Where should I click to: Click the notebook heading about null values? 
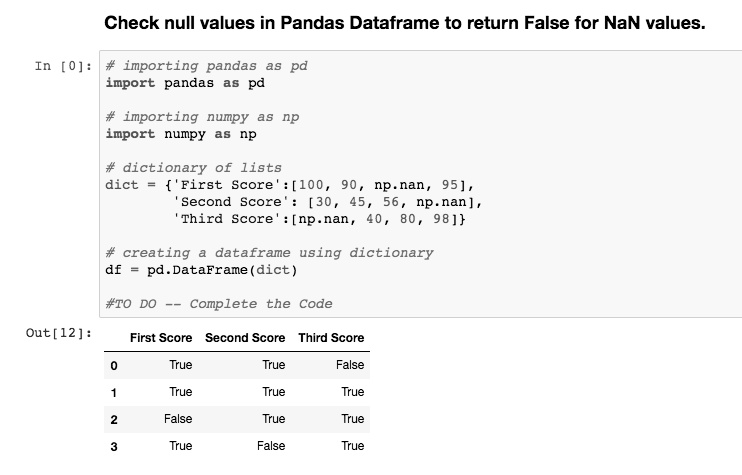(405, 23)
